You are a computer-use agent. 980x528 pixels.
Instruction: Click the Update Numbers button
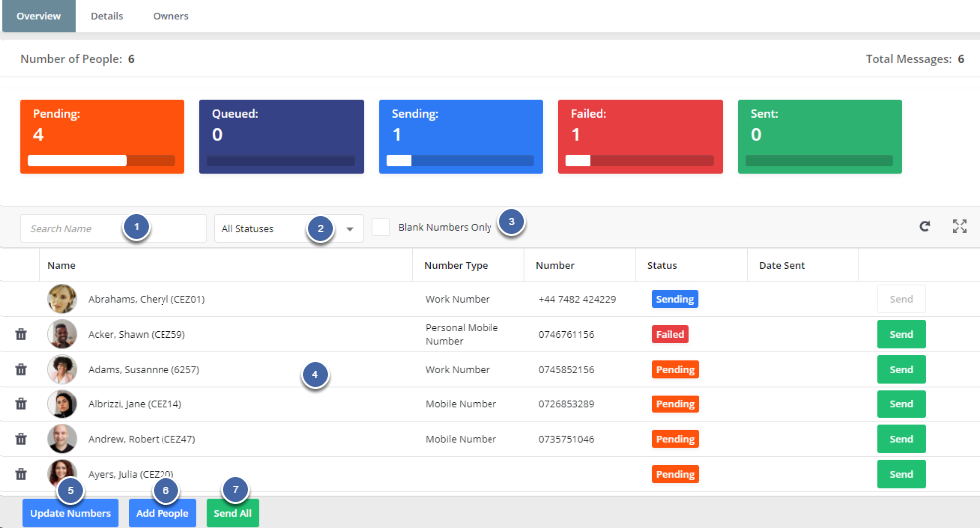(x=70, y=514)
